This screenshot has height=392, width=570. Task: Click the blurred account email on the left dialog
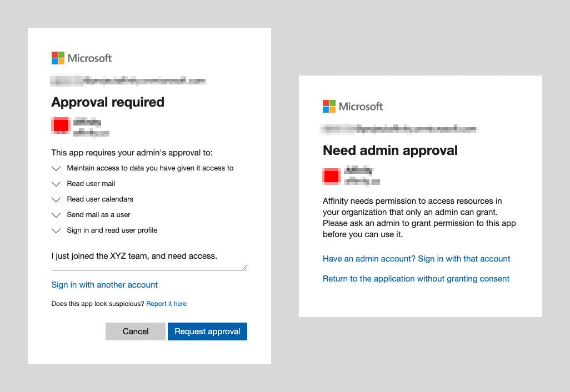tap(128, 80)
